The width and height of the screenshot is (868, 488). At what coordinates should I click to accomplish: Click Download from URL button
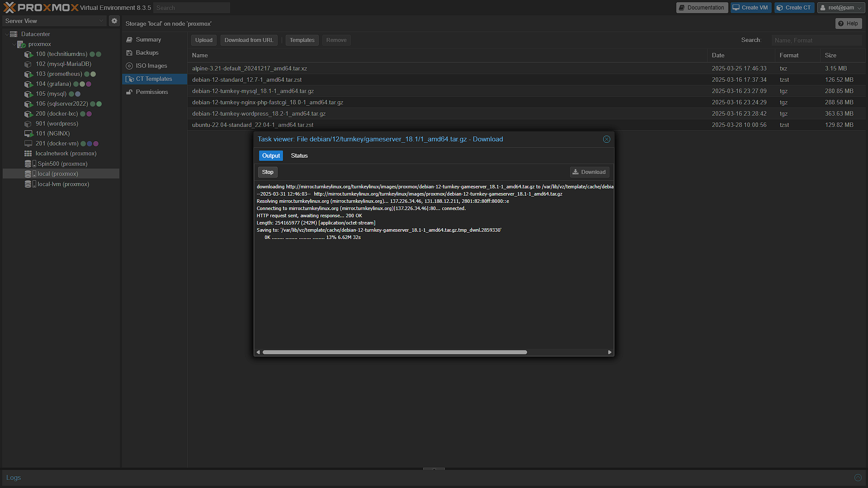click(x=249, y=40)
